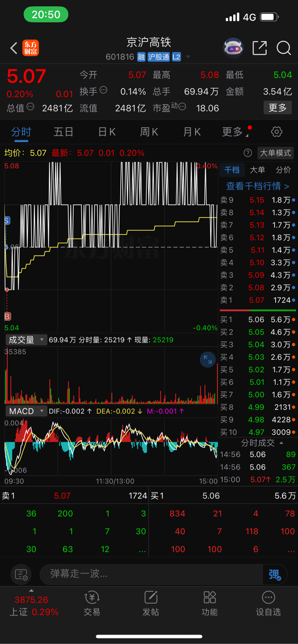Open info icon next to 换手
The image size is (298, 644).
(x=103, y=90)
